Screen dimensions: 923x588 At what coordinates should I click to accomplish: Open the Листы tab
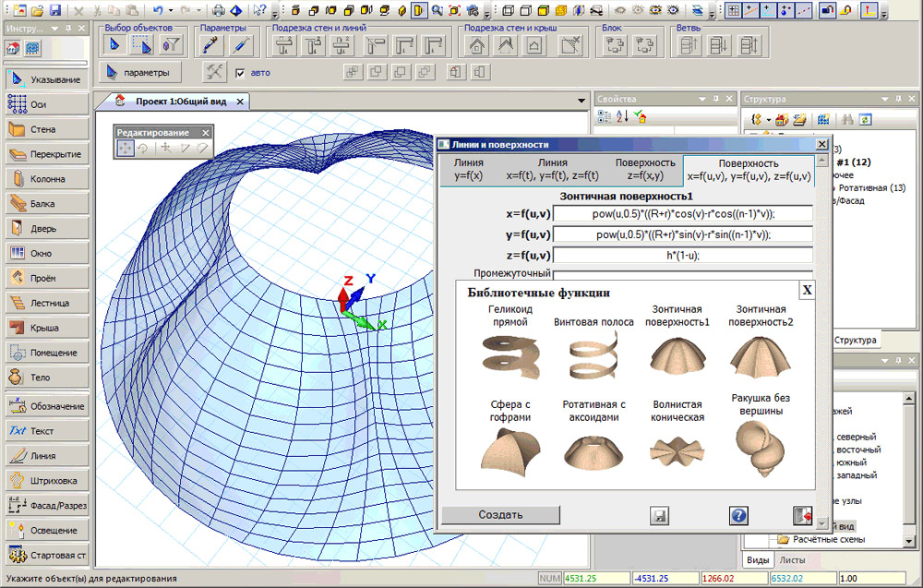[x=792, y=560]
